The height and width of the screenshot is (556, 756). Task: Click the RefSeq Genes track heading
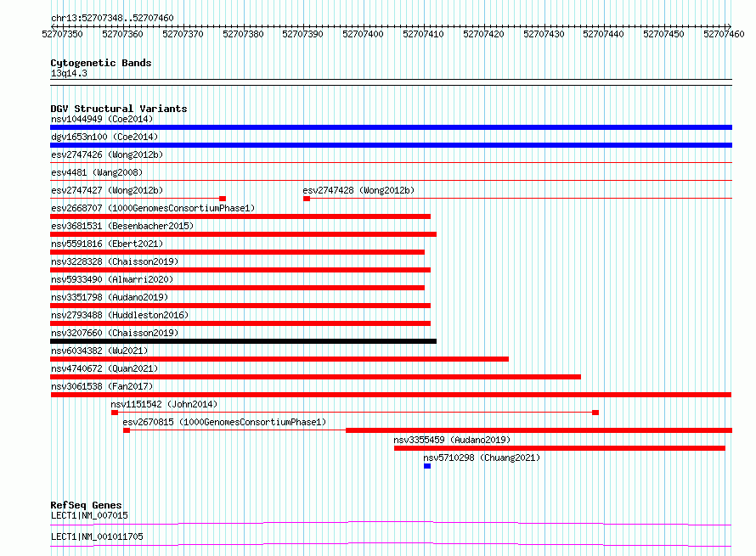coord(86,505)
